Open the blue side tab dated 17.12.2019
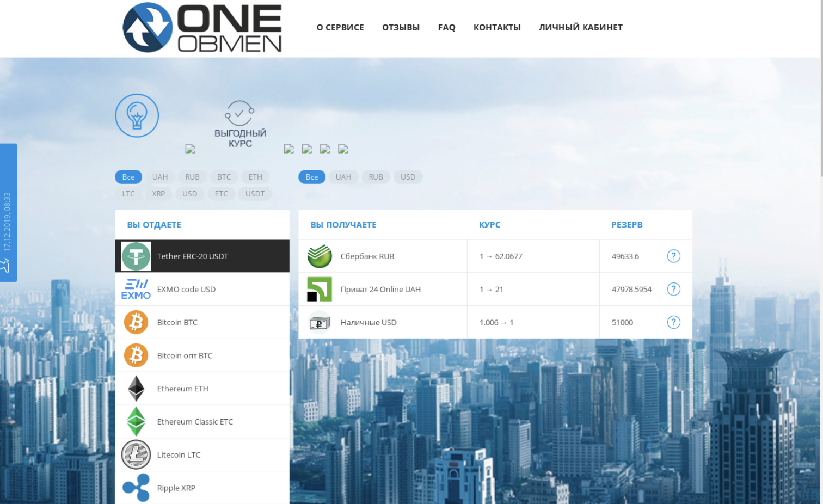The image size is (823, 504). pyautogui.click(x=8, y=212)
